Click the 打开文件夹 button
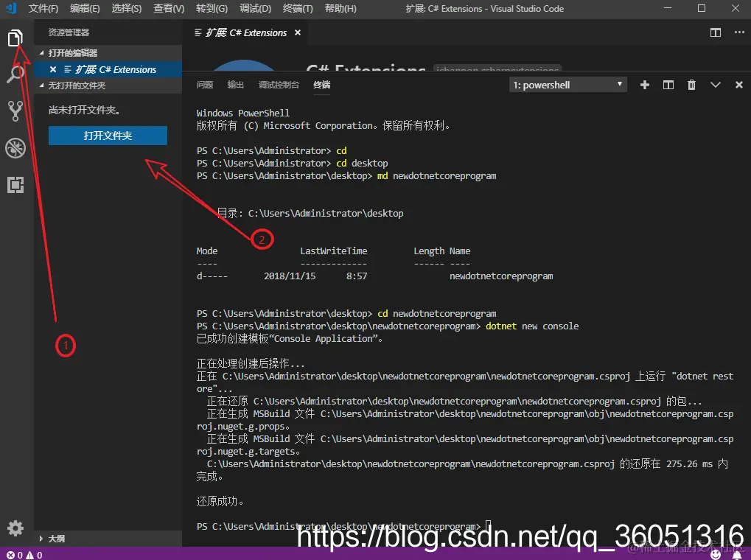751x560 pixels. point(108,136)
